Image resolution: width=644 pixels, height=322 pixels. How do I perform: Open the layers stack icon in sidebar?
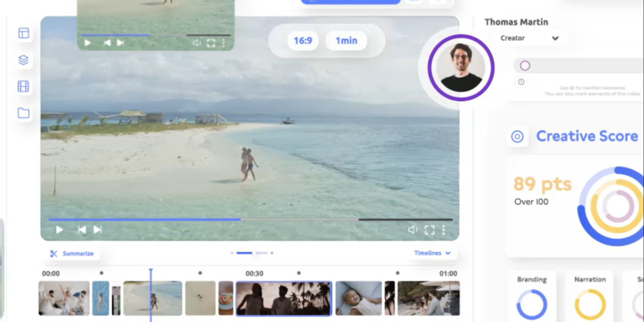tap(24, 60)
